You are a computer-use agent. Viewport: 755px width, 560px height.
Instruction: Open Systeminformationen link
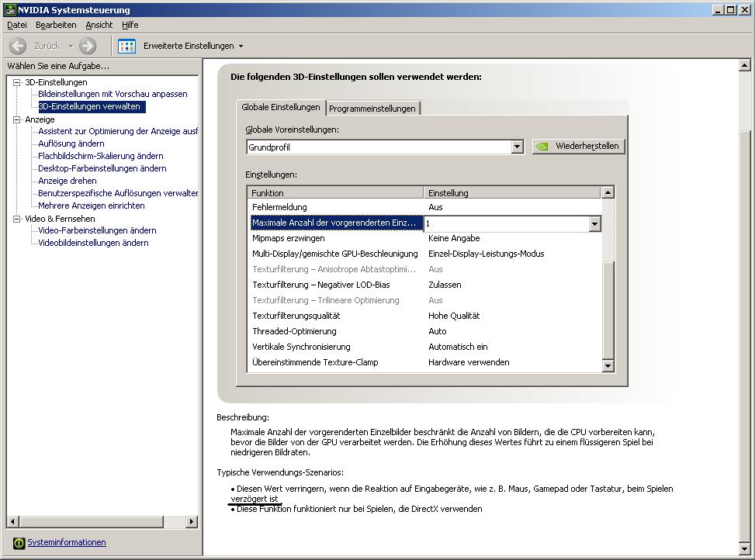(67, 542)
